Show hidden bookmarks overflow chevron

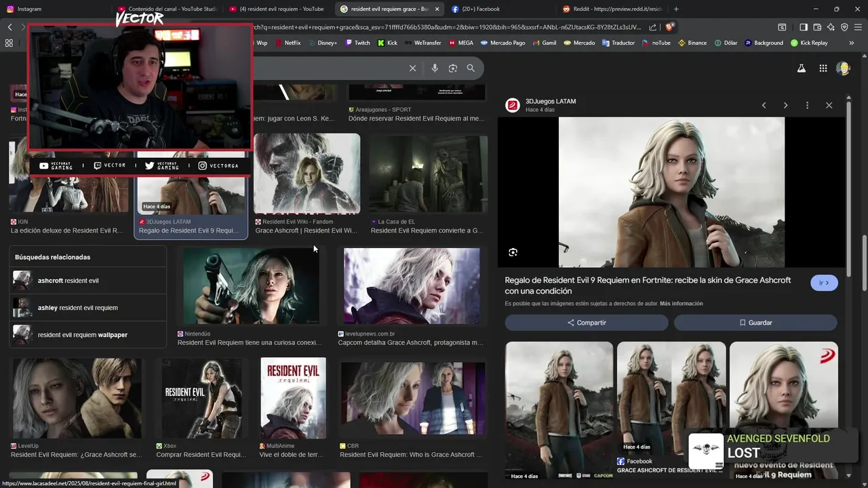[x=851, y=43]
